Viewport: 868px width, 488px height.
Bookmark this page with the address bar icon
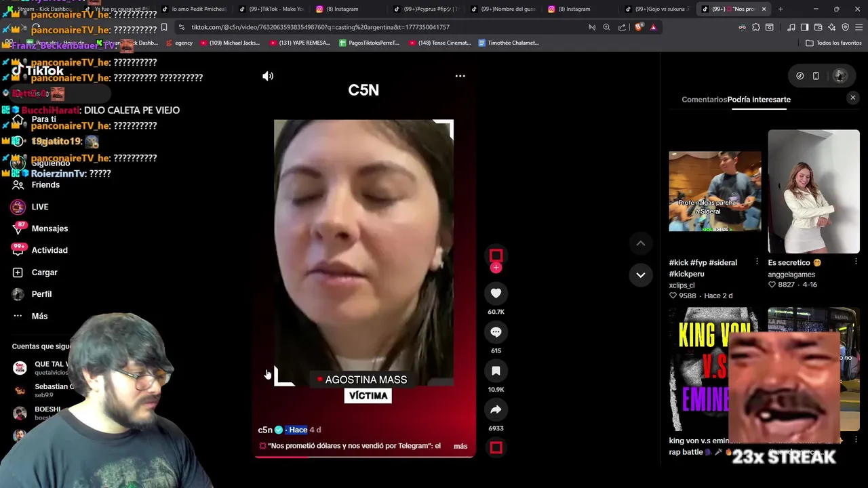[164, 27]
